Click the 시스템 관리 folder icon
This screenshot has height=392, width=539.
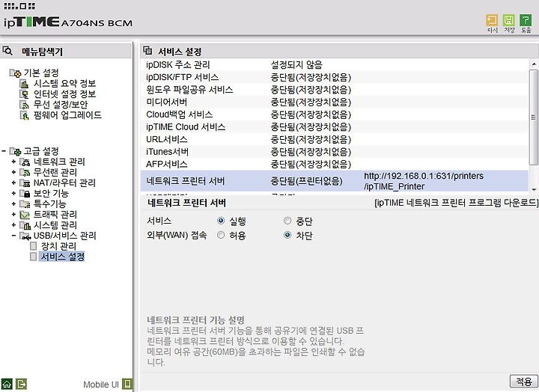[25, 225]
